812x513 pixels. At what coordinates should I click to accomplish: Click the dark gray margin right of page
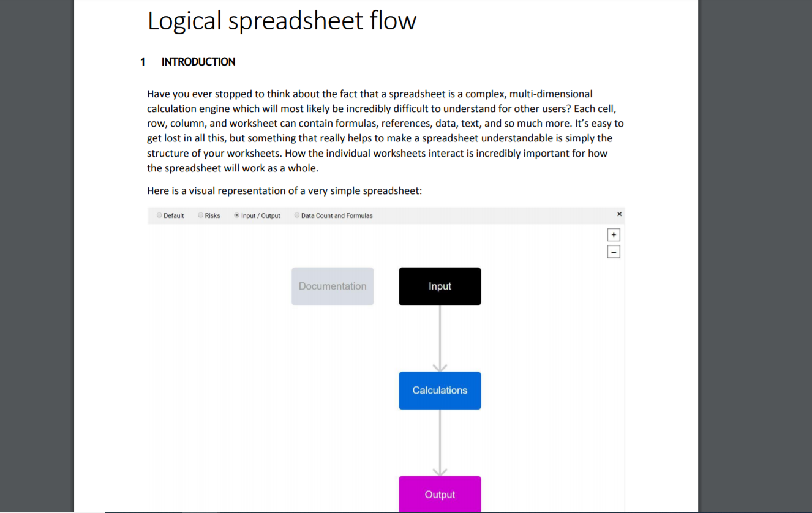tap(755, 256)
